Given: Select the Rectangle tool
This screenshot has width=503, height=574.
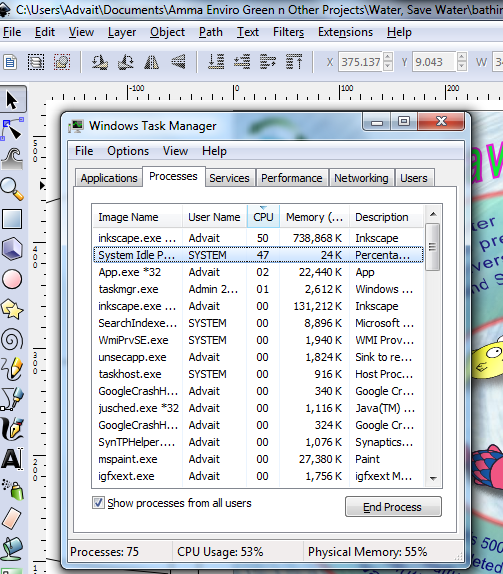Looking at the screenshot, I should click(x=12, y=219).
